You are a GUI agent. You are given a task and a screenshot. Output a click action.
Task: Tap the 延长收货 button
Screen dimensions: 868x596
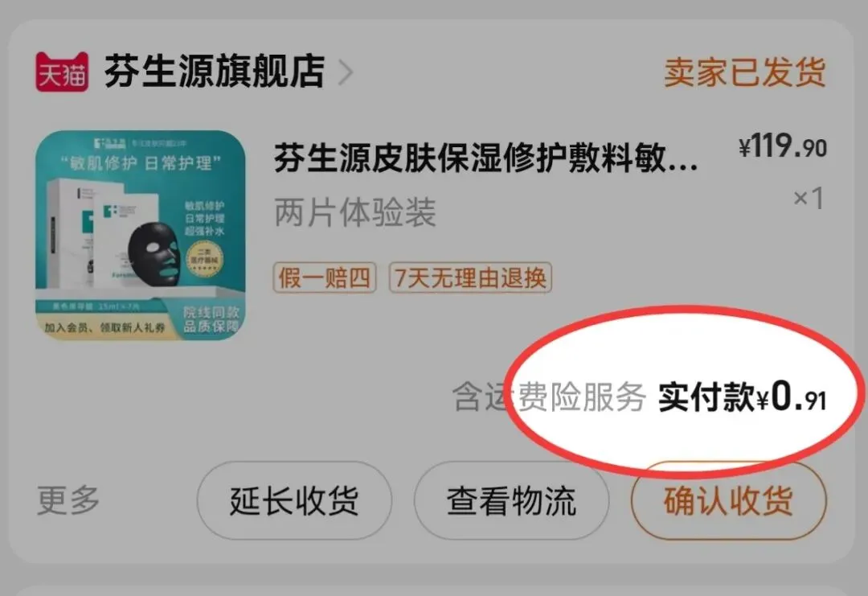294,500
